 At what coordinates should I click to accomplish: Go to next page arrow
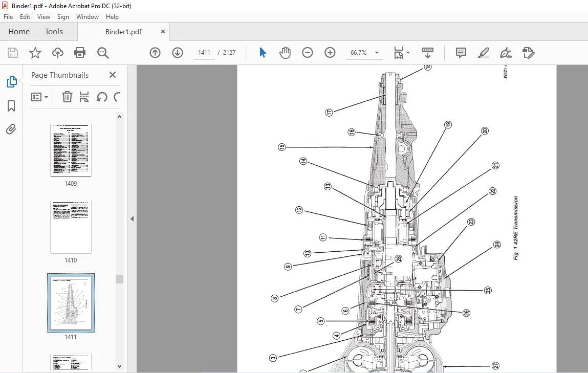178,53
